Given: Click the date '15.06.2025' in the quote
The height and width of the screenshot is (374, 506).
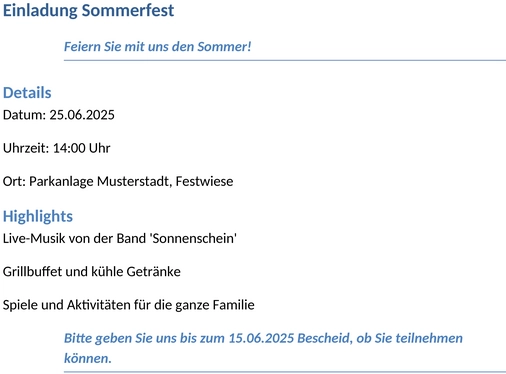Looking at the screenshot, I should pos(261,338).
